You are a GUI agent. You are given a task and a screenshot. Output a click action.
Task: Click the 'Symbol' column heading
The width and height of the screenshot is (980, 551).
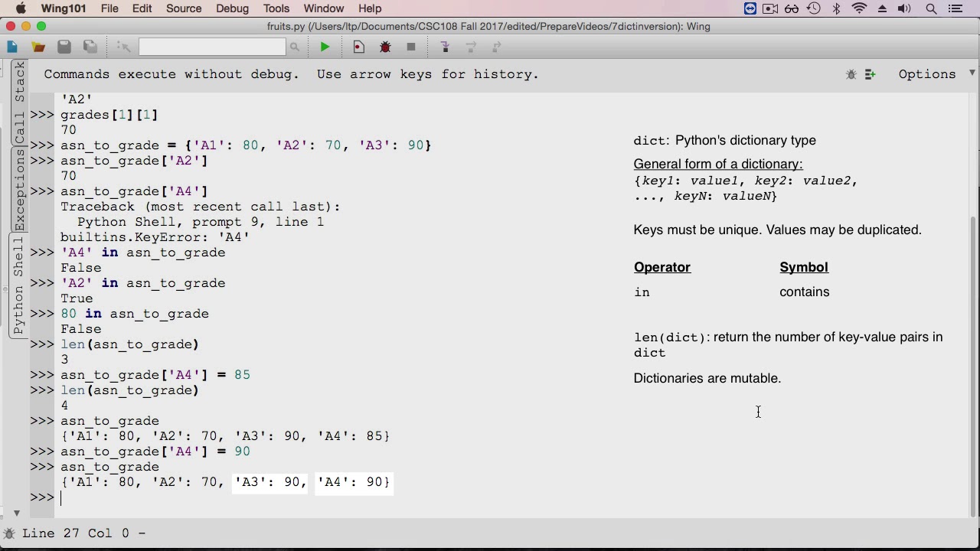tap(804, 267)
